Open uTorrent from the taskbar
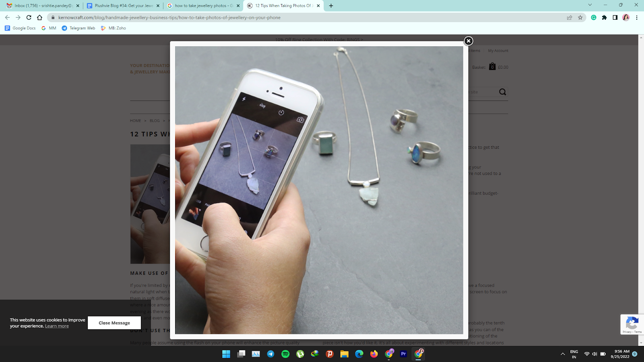 point(300,354)
